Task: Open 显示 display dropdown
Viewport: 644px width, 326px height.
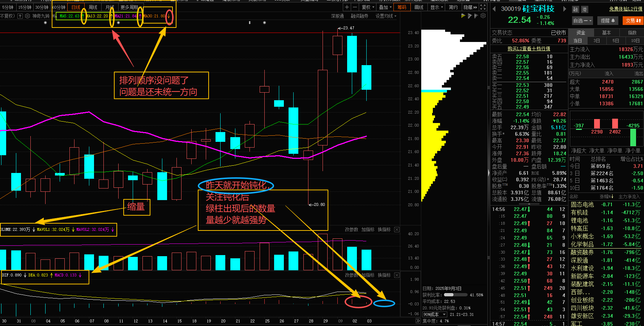Action: [436, 7]
